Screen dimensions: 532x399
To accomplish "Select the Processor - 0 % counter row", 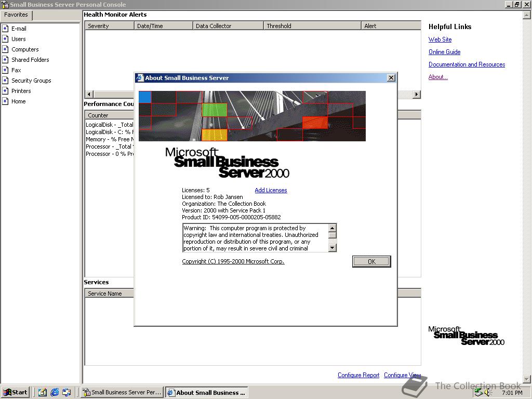I will (110, 154).
